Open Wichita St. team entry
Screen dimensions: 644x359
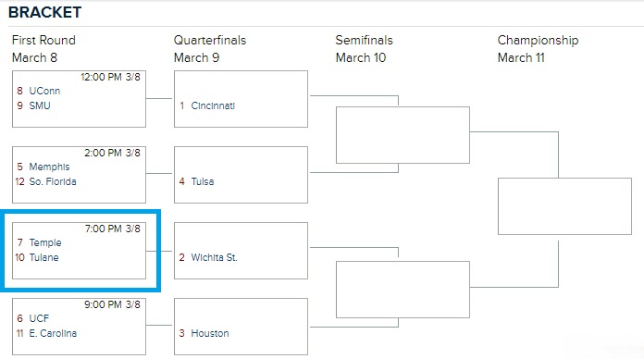(214, 257)
